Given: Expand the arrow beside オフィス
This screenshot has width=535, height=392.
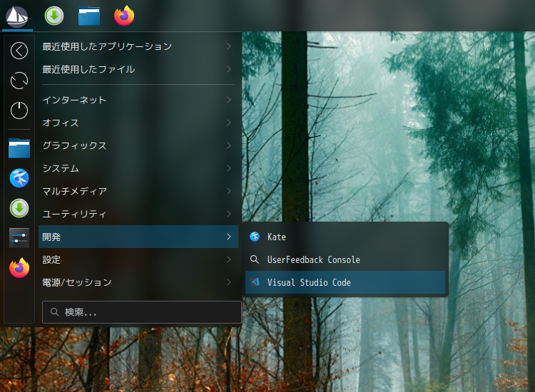Looking at the screenshot, I should (x=229, y=123).
